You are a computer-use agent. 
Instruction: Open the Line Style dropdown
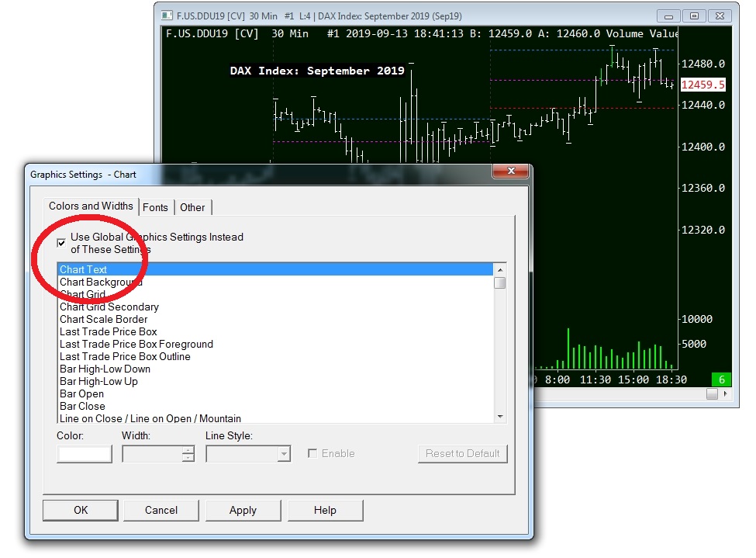click(284, 454)
